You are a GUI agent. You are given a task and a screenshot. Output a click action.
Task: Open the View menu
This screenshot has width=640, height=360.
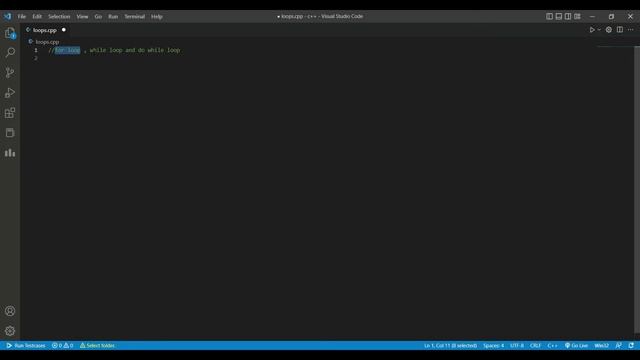[82, 17]
